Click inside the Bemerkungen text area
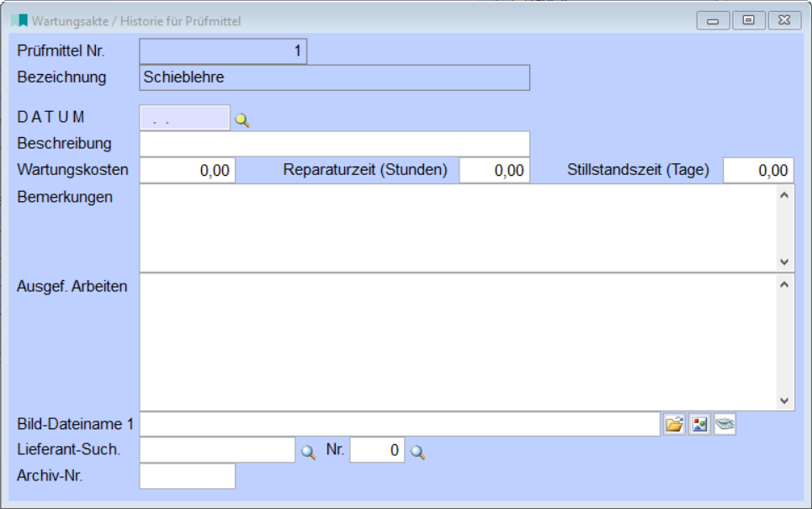The image size is (812, 509). 457,227
